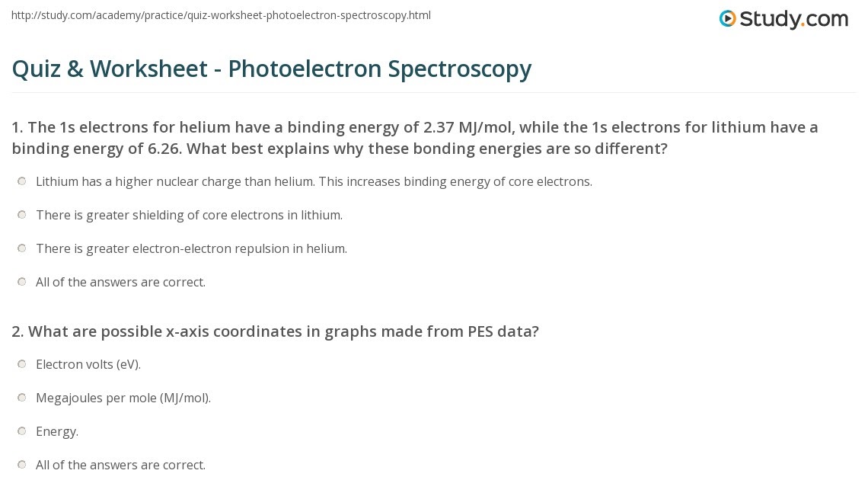This screenshot has width=868, height=480.
Task: Pick 'All of the answers are correct' for question 1
Action: tap(21, 282)
